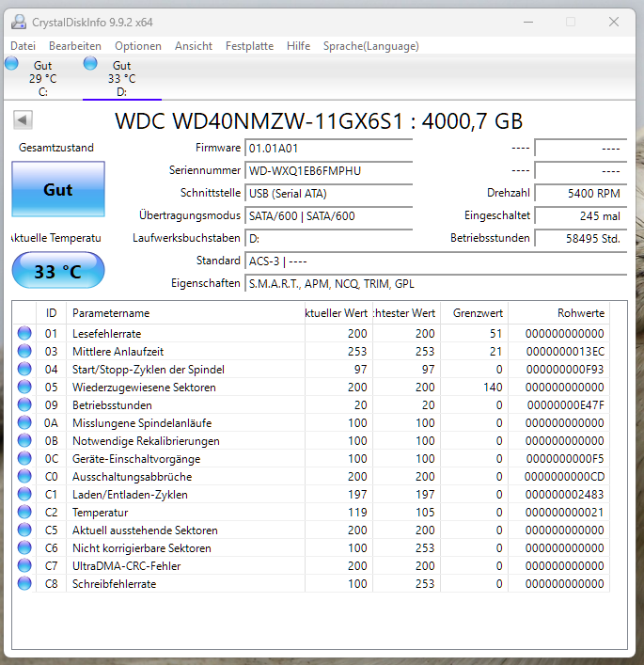Click the CrystalDiskInfo app icon in title bar
Viewport: 644px width, 665px height.
coord(19,22)
